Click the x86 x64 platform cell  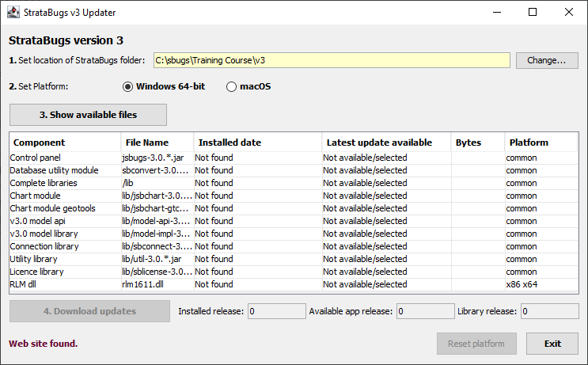(x=541, y=284)
